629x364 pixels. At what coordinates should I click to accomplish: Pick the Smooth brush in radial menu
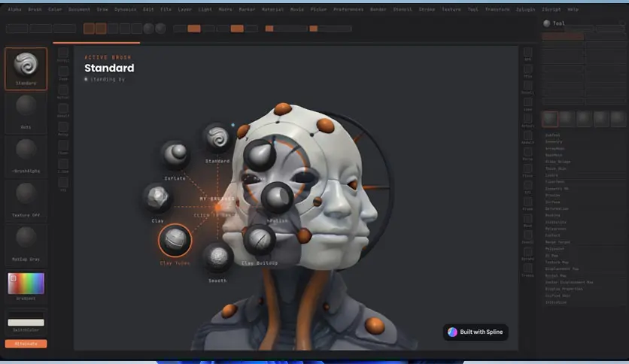(218, 257)
